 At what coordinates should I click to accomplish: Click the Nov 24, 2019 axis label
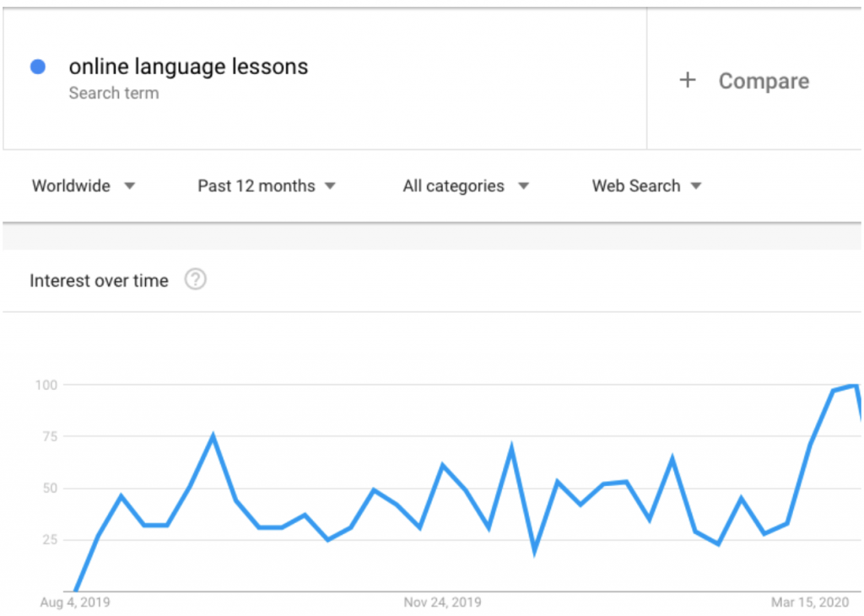[442, 602]
